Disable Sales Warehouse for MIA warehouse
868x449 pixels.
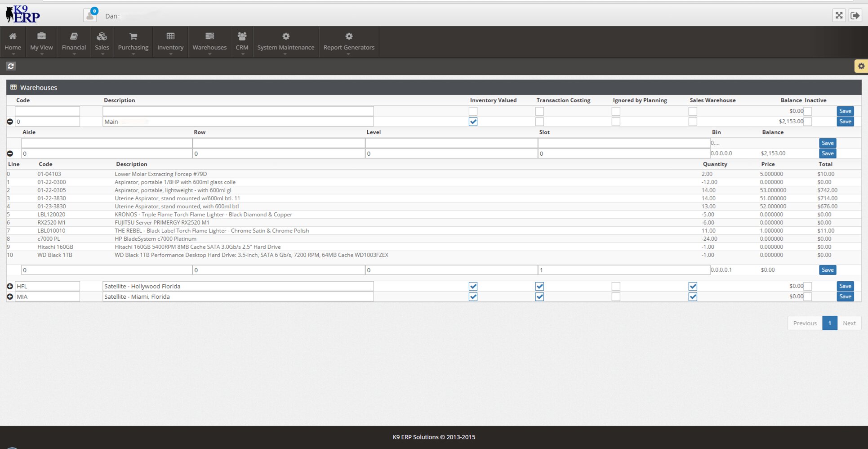click(693, 296)
